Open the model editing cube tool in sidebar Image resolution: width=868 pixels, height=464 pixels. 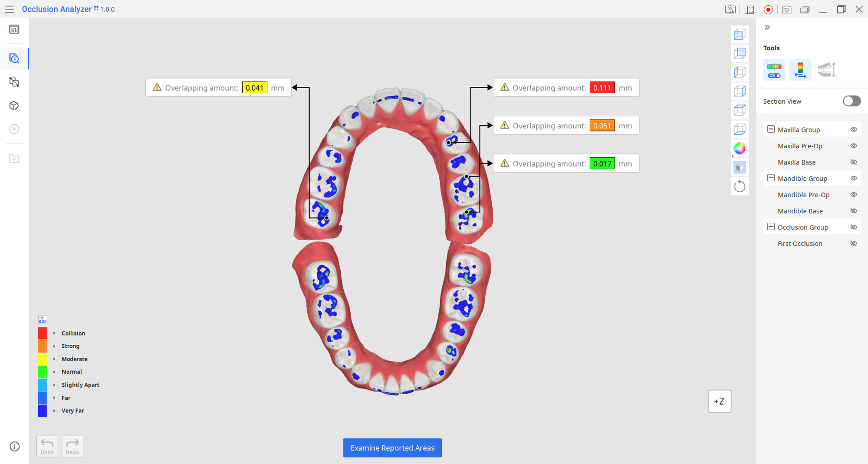pyautogui.click(x=14, y=105)
